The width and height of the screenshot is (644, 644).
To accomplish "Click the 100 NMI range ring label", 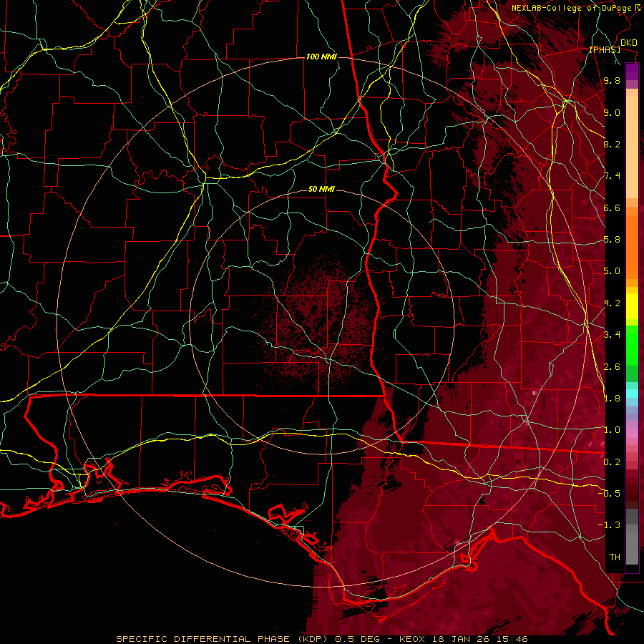I will [x=321, y=57].
